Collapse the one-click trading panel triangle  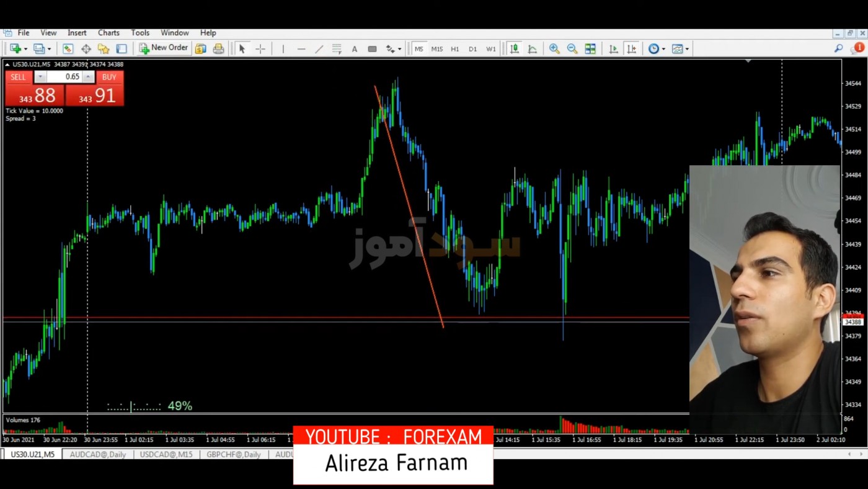pyautogui.click(x=7, y=65)
